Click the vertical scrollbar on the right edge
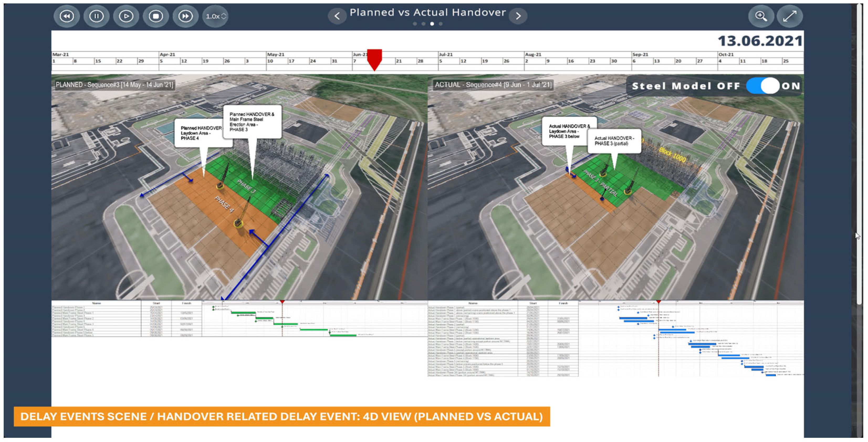This screenshot has height=442, width=868. [x=859, y=152]
